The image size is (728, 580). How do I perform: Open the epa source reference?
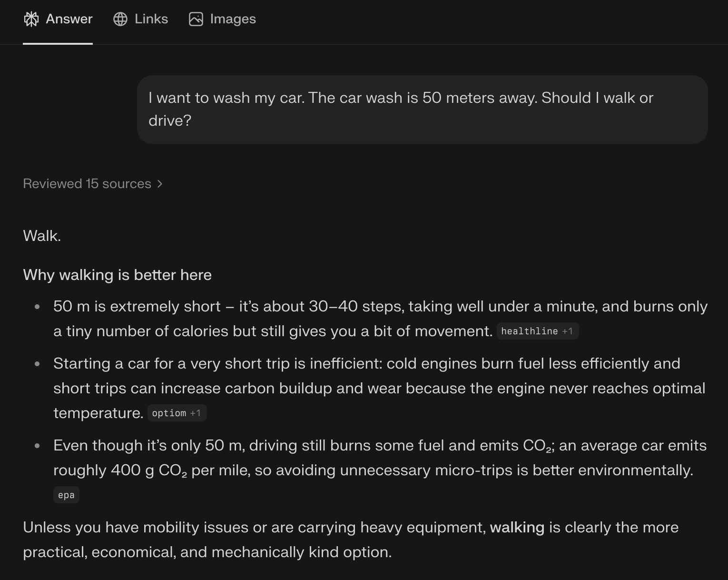[66, 494]
